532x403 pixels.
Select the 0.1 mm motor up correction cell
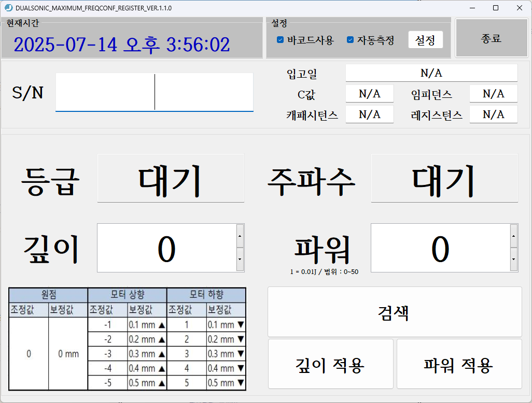(x=147, y=325)
